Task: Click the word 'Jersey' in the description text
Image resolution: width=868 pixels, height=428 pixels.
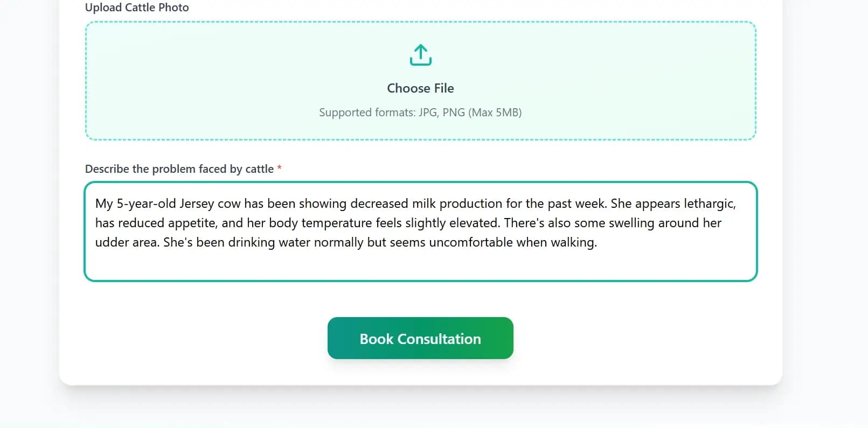Action: coord(197,204)
